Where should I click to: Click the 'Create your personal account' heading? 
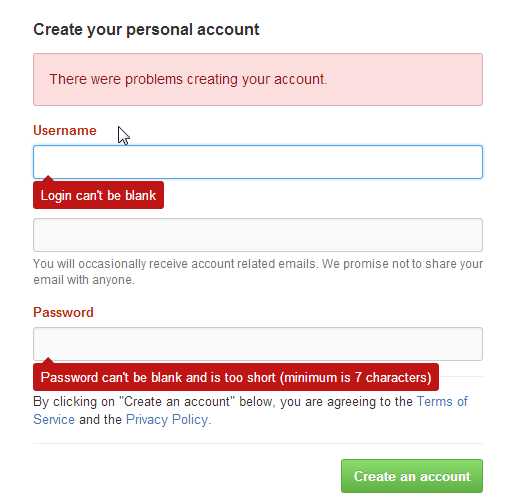click(146, 29)
